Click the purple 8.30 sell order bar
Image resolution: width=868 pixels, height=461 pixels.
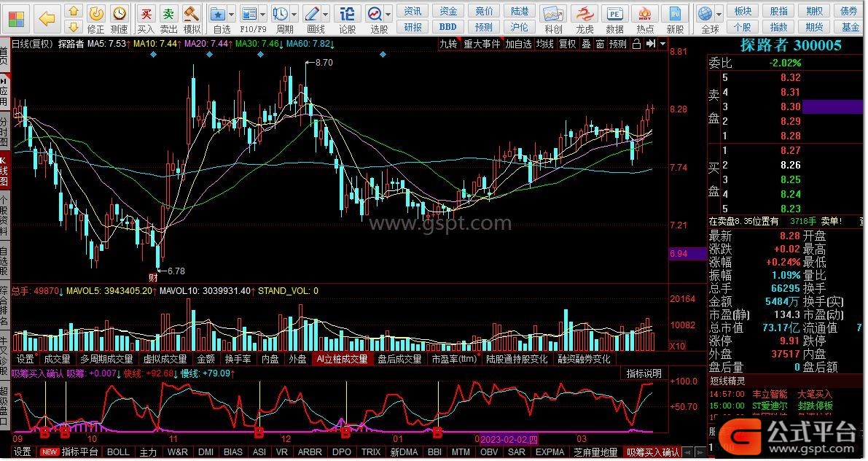pos(832,107)
